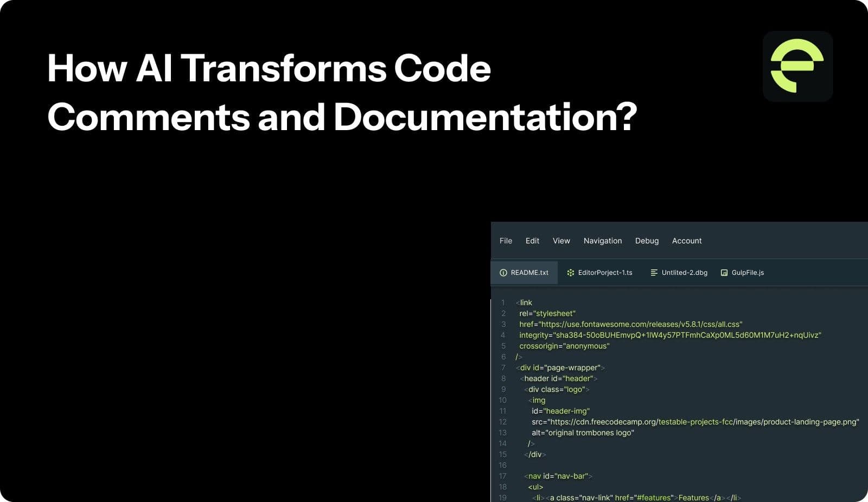Open the Edit menu
This screenshot has width=868, height=502.
[532, 241]
